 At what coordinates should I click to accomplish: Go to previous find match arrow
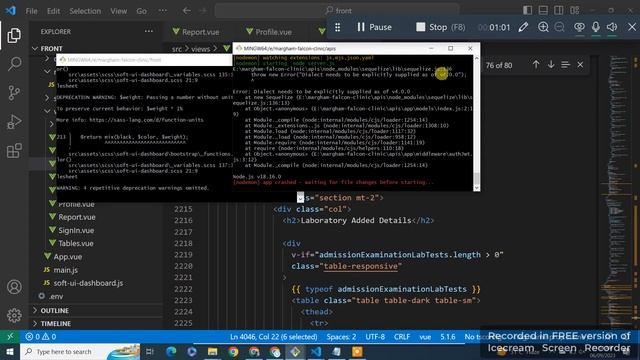pyautogui.click(x=536, y=64)
